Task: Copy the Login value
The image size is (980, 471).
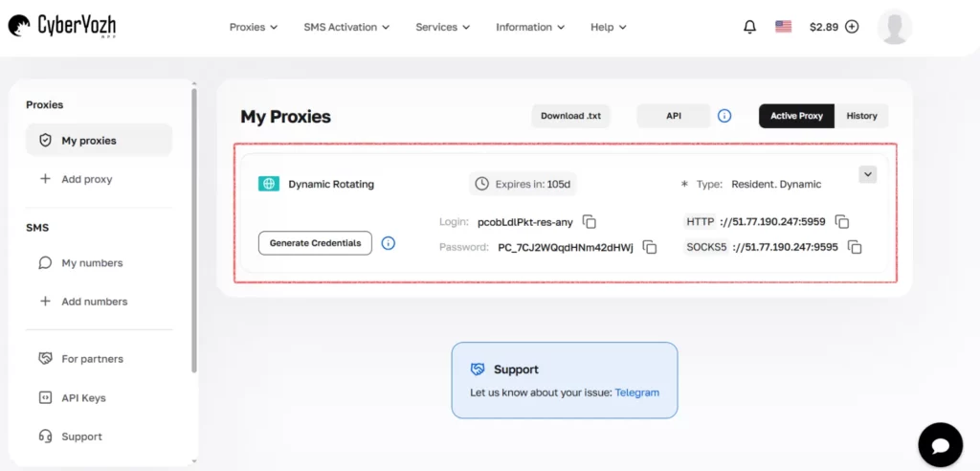Action: click(x=590, y=222)
